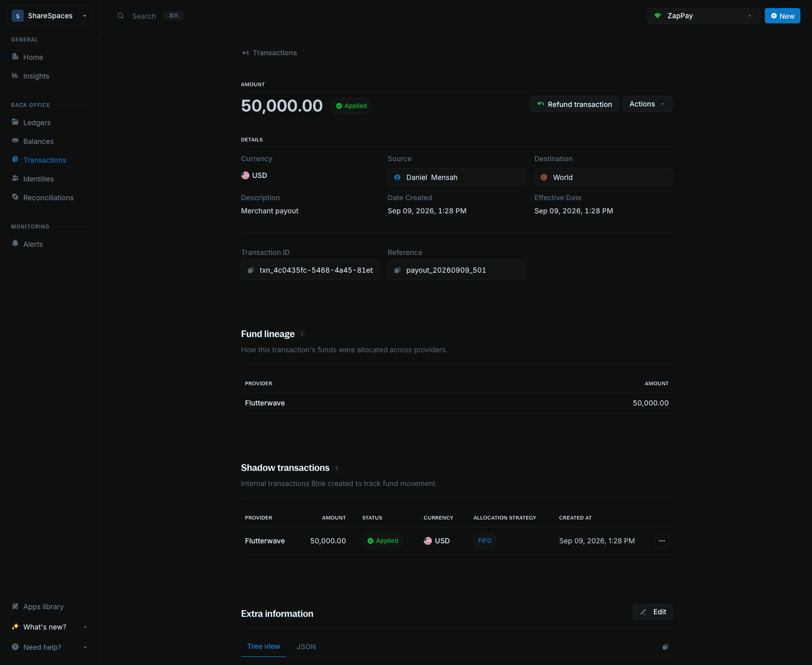Click the What's new sparkle icon
This screenshot has height=665, width=812.
pyautogui.click(x=15, y=626)
